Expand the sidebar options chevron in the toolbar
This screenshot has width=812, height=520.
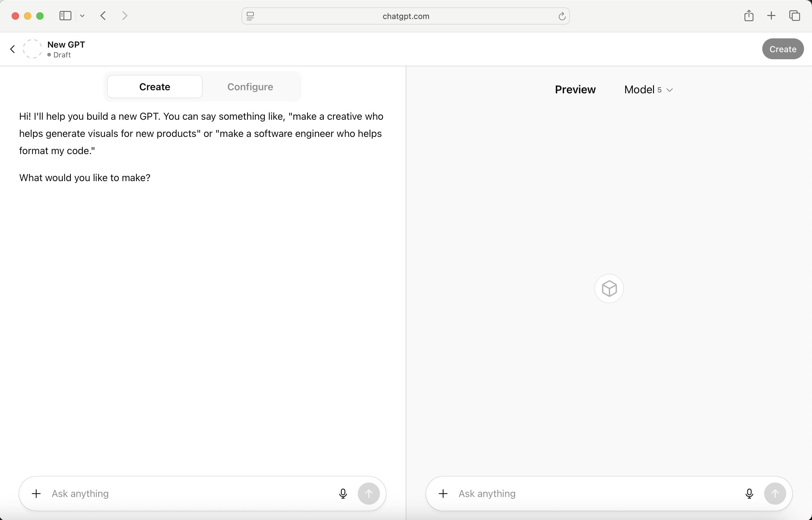coord(82,16)
